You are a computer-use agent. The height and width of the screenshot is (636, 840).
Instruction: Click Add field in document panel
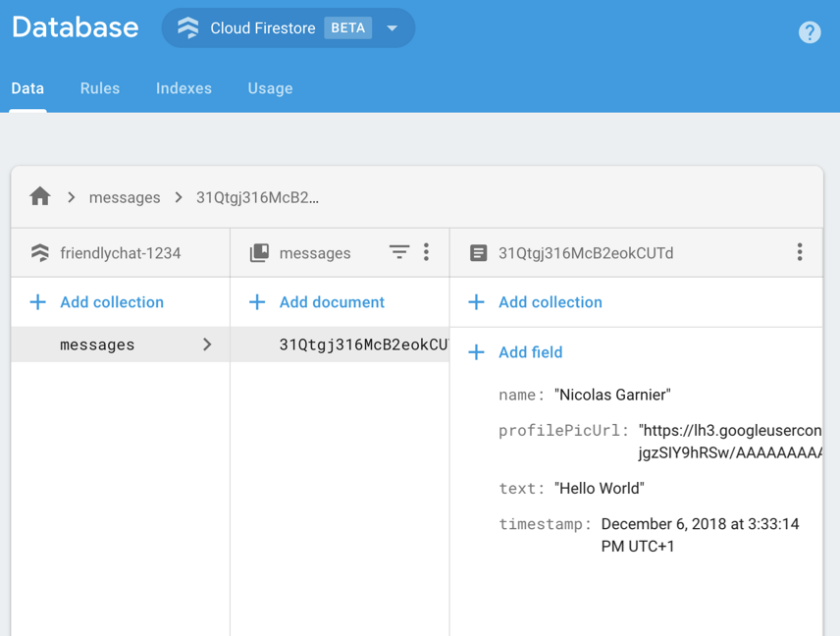530,352
